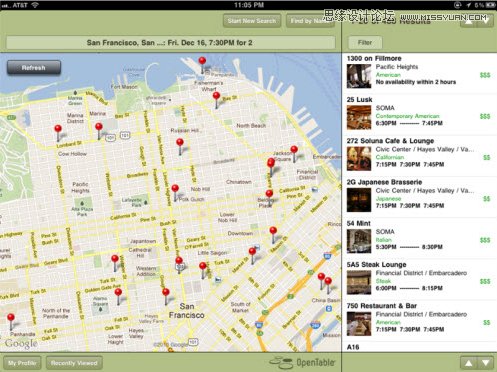
Task: Open 750 Restaurant & Bar photo
Action: (x=359, y=324)
